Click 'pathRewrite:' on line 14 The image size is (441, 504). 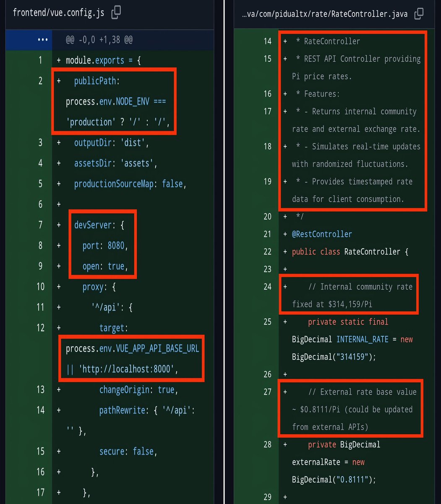[x=124, y=410]
